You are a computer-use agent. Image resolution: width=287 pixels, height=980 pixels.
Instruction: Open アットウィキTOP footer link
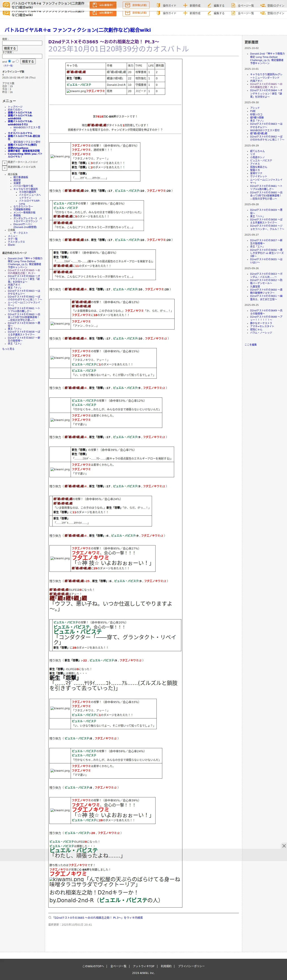pyautogui.click(x=143, y=966)
